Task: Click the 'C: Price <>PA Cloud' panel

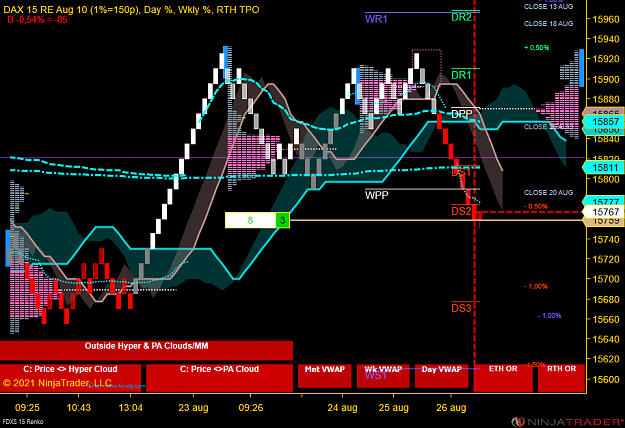Action: (219, 377)
